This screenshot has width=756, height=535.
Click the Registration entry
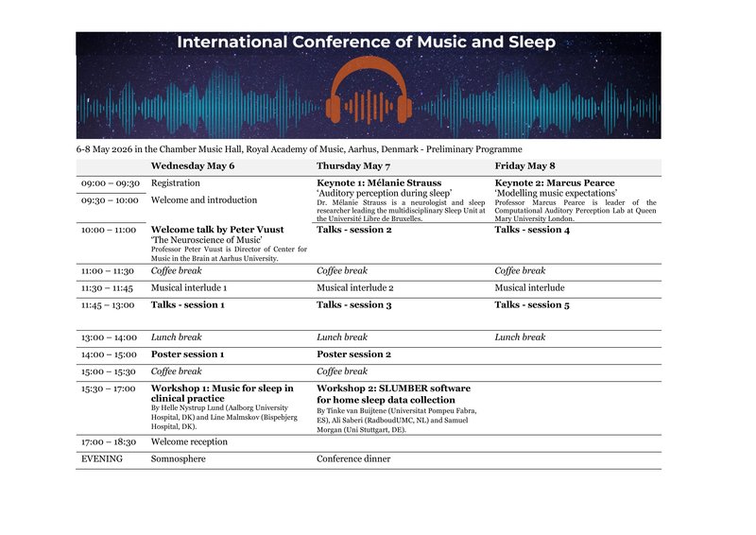click(x=176, y=183)
